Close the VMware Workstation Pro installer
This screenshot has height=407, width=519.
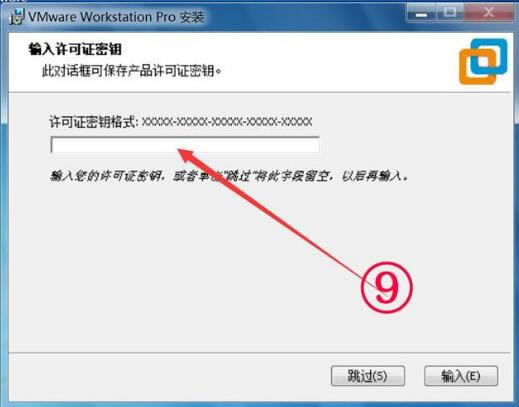(489, 13)
